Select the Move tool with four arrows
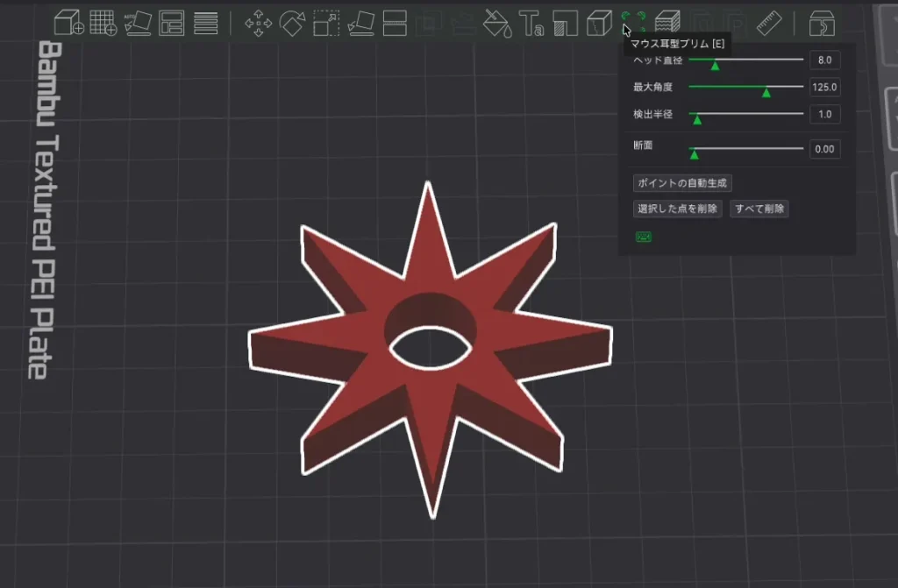 259,24
